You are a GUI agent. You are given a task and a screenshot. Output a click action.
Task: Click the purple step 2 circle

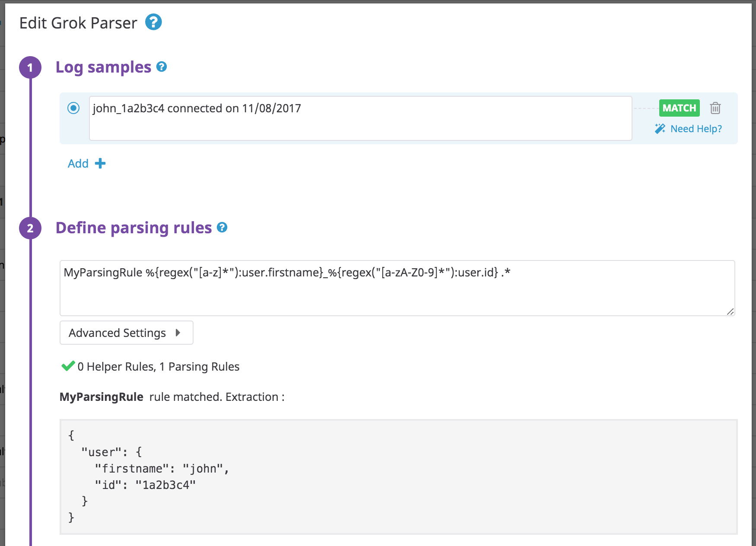[30, 229]
